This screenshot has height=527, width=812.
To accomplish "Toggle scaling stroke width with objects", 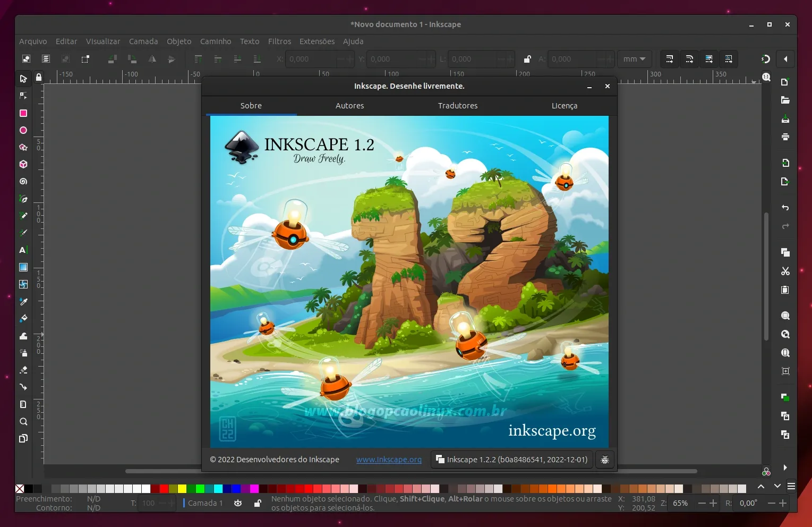I will pyautogui.click(x=670, y=59).
